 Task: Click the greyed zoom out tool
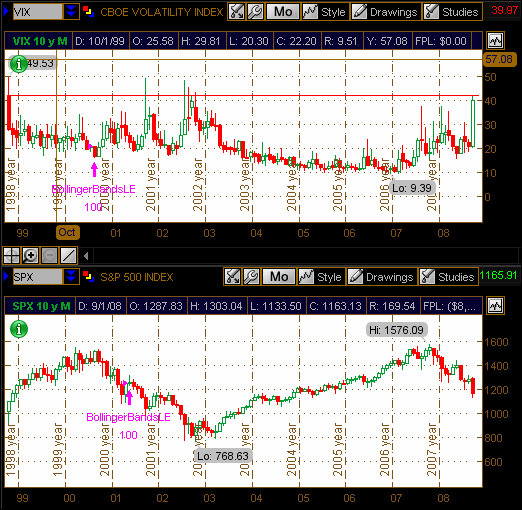[x=50, y=256]
